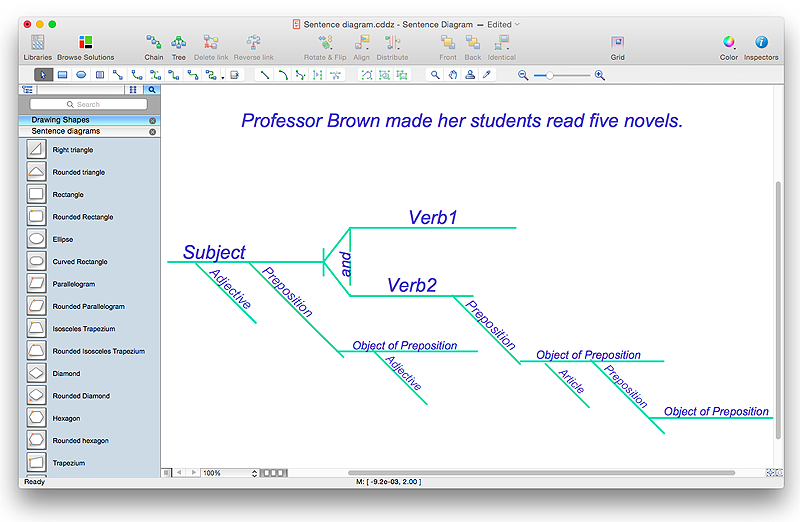Open the Color picker dropdown
Image resolution: width=800 pixels, height=522 pixels.
729,46
